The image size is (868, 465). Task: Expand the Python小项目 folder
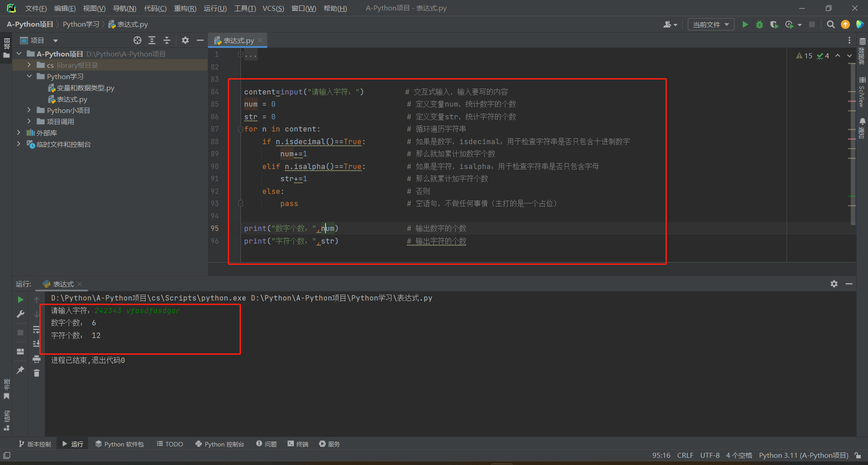click(x=29, y=110)
